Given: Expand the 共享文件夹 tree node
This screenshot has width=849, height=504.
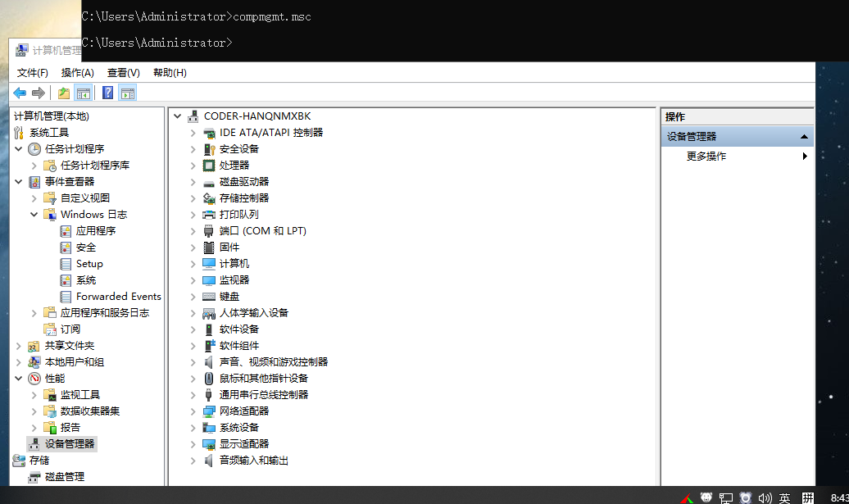Looking at the screenshot, I should click(x=18, y=346).
